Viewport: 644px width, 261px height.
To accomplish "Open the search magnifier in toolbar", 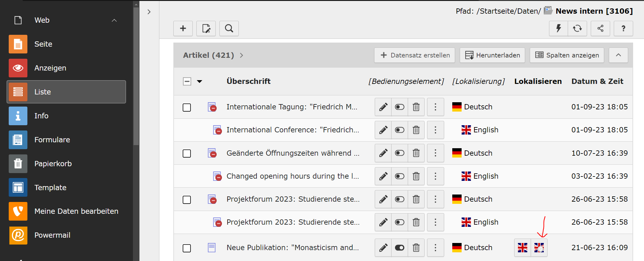I will pos(229,29).
